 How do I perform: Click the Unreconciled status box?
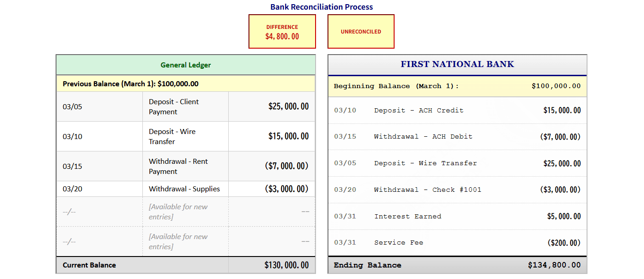point(361,32)
